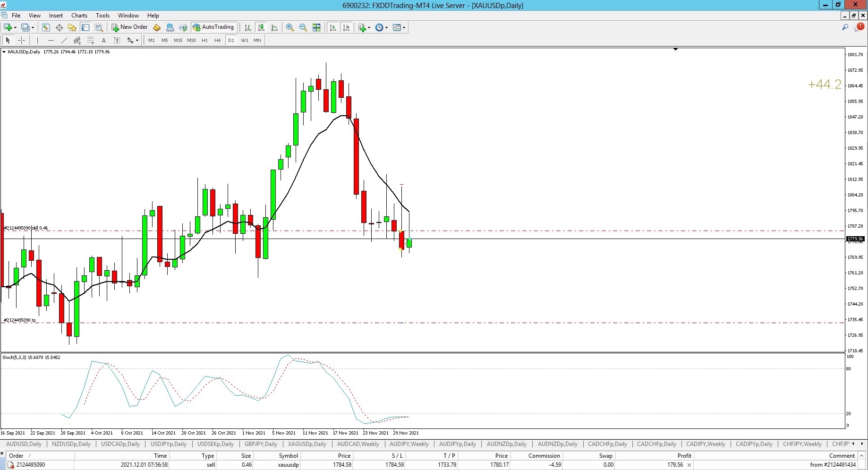Open the Insert menu

tap(56, 16)
